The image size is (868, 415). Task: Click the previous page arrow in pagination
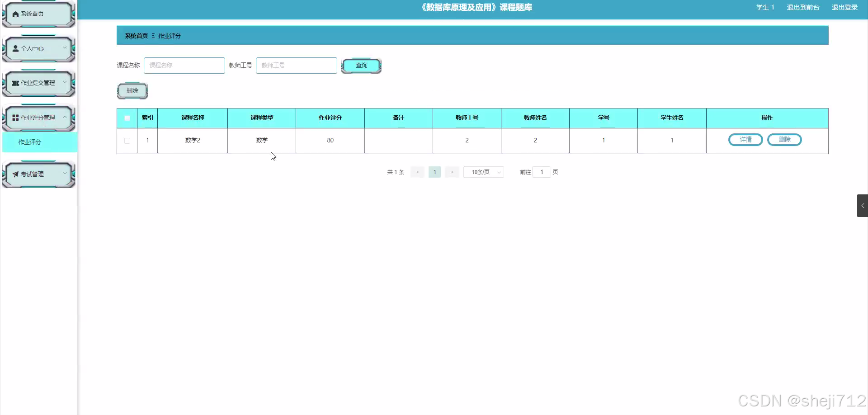[417, 172]
